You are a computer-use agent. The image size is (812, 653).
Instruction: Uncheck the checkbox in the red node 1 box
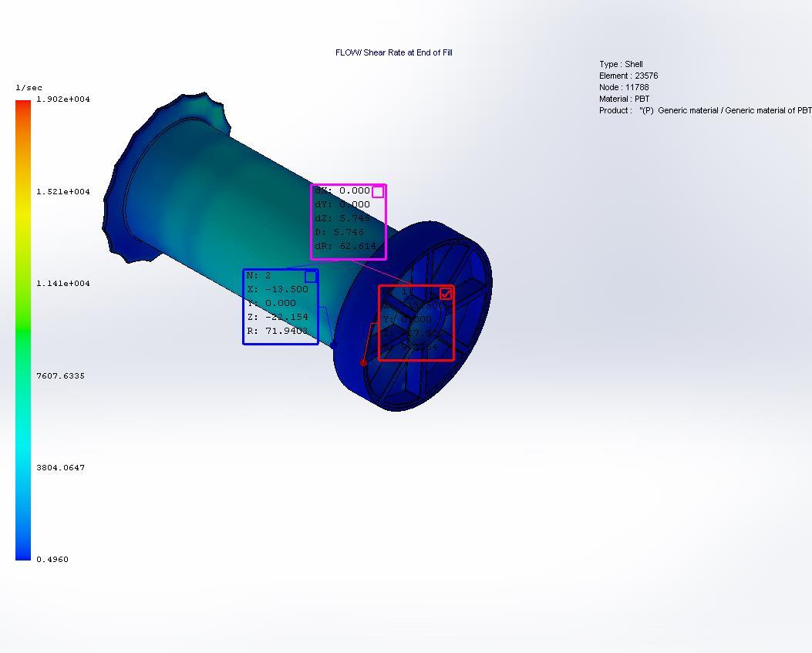[x=446, y=295]
